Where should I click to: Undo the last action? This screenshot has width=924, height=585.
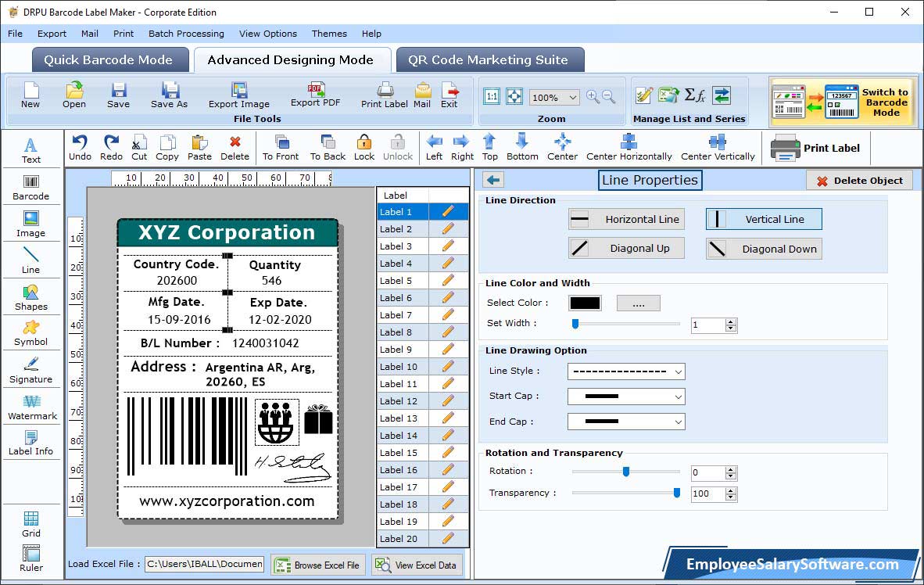pyautogui.click(x=80, y=148)
